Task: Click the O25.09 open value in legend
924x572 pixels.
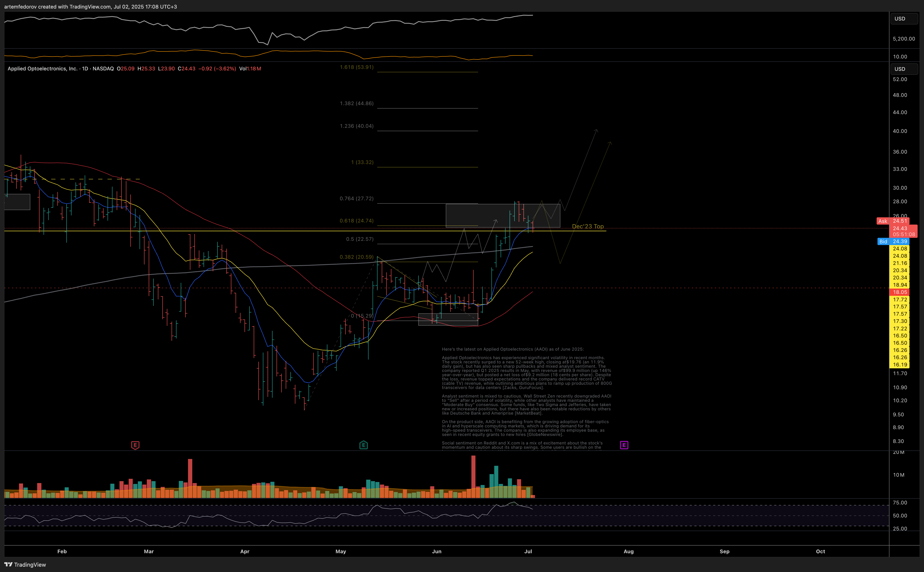Action: (126, 68)
